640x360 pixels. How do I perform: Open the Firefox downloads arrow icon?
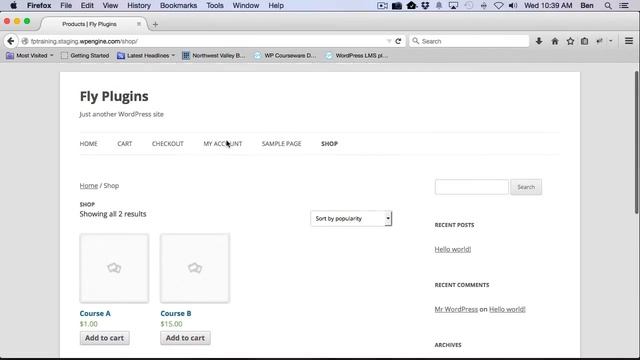(539, 41)
